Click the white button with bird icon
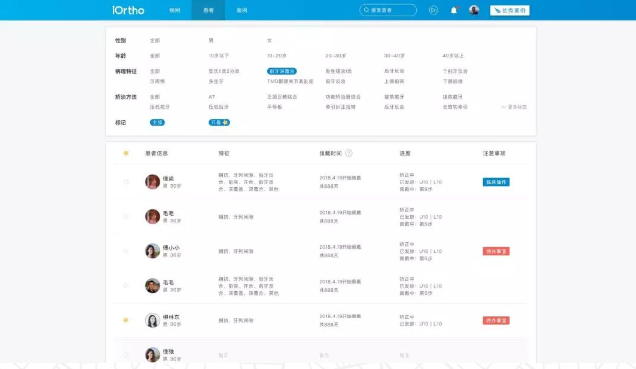This screenshot has height=369, width=636. [509, 10]
